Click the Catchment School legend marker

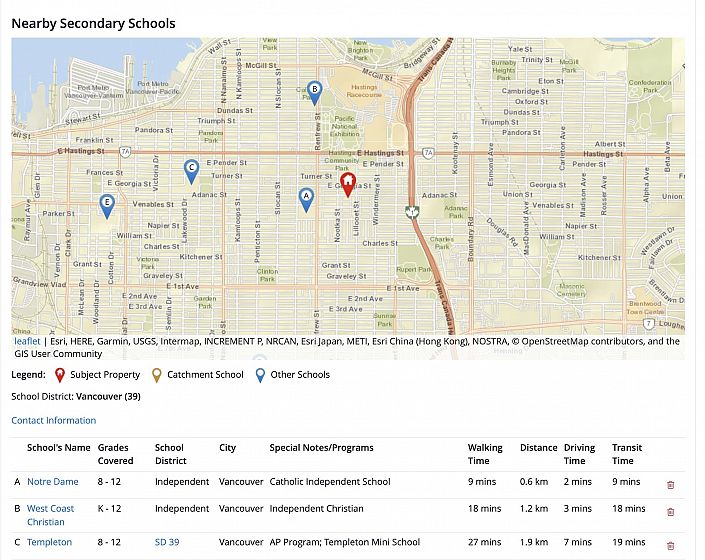158,376
